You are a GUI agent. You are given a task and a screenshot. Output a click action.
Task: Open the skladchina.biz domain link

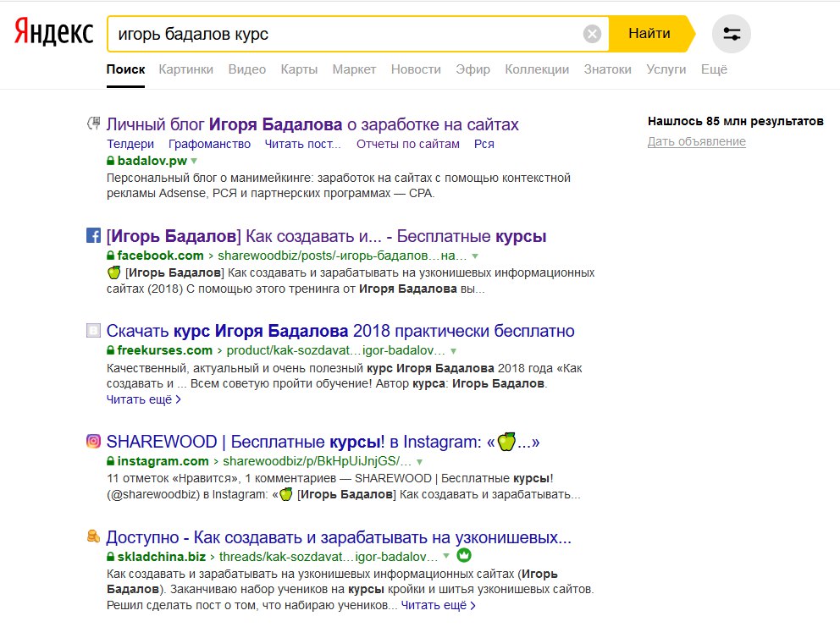(x=161, y=556)
